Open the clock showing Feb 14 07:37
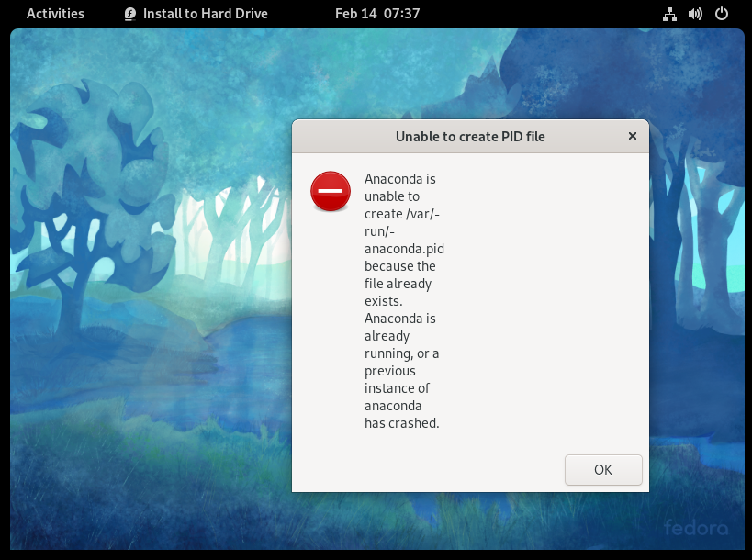 377,14
